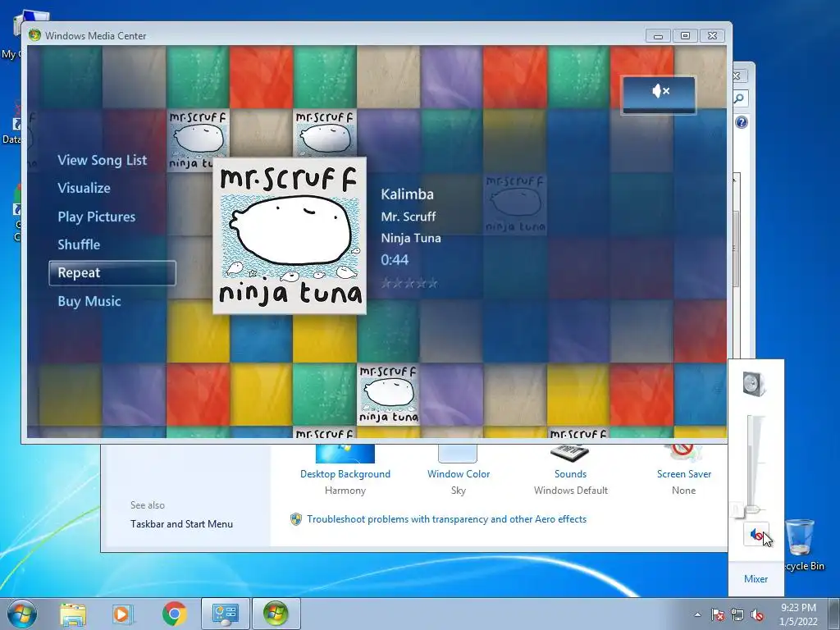
Task: Click the network tray icon
Action: (737, 614)
